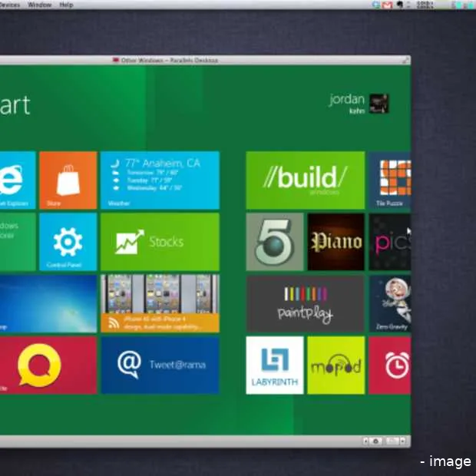Launch the mopod tile

336,365
